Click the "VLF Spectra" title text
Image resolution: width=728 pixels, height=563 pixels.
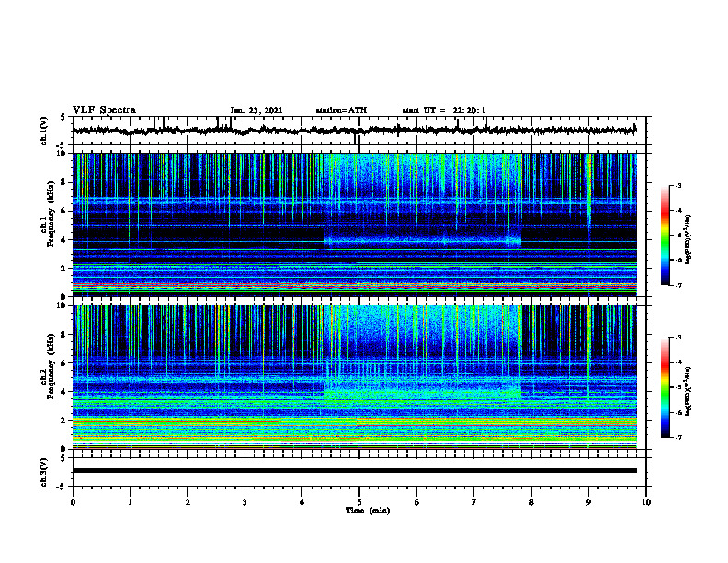tap(104, 110)
